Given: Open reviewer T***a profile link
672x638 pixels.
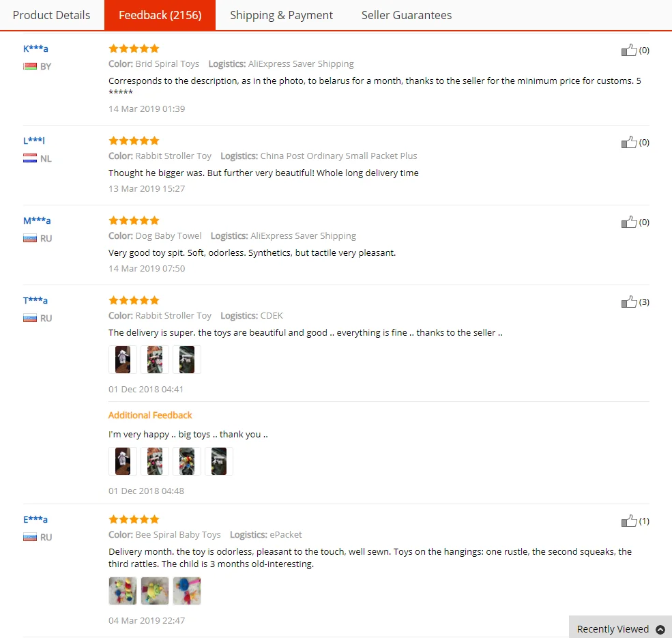Looking at the screenshot, I should coord(35,300).
